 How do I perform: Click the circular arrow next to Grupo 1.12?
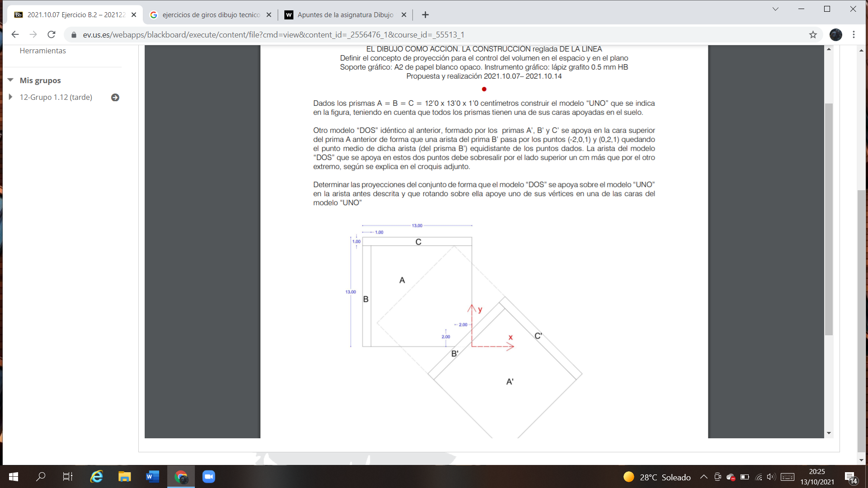pyautogui.click(x=115, y=98)
